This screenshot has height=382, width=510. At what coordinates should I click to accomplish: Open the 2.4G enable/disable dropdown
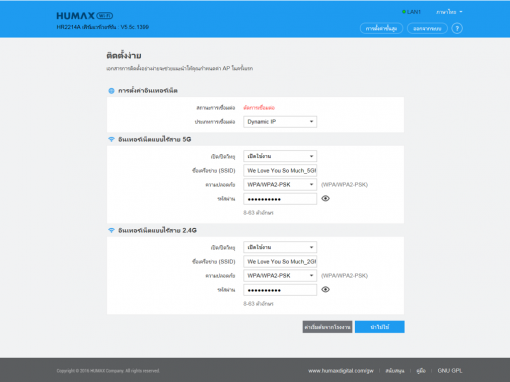280,247
